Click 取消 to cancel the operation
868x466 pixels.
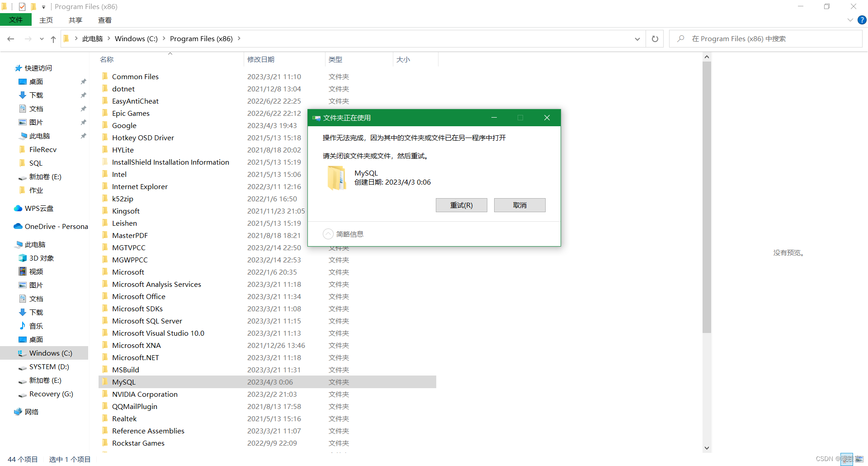(x=519, y=205)
